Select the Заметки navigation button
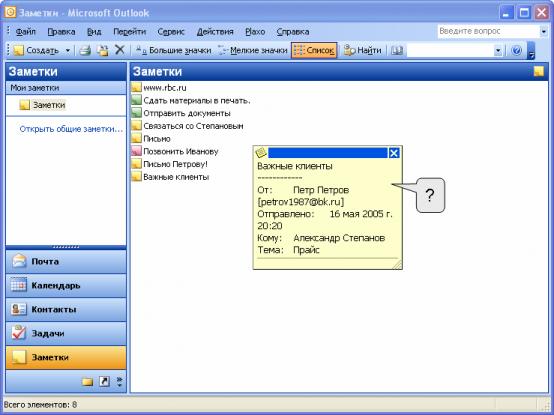Viewport: 554px width, 415px height. (66, 357)
